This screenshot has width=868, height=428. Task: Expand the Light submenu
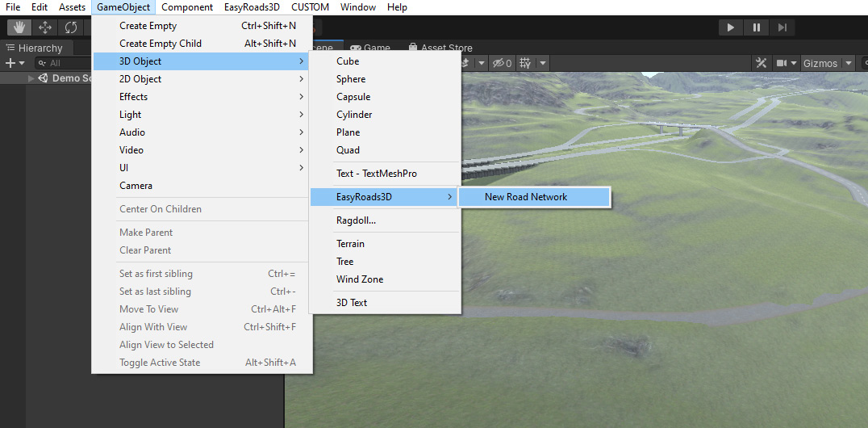tap(202, 114)
